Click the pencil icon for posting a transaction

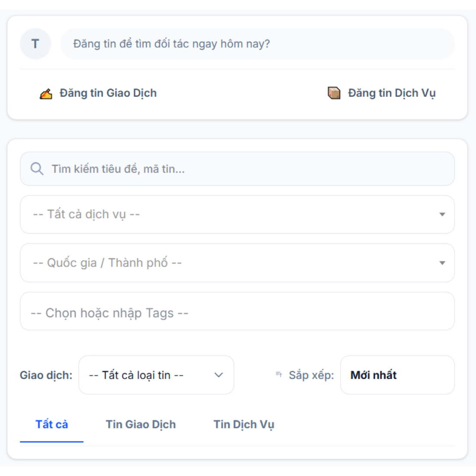tap(46, 93)
